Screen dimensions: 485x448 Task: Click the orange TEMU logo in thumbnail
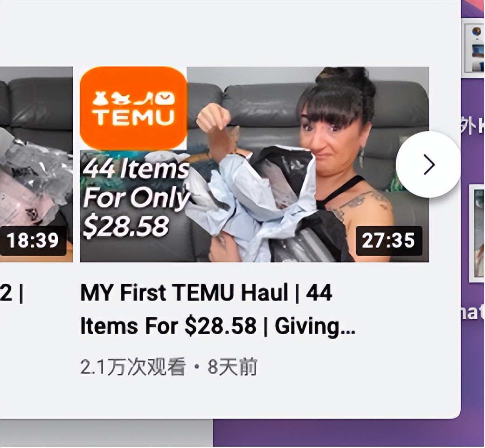tap(133, 108)
